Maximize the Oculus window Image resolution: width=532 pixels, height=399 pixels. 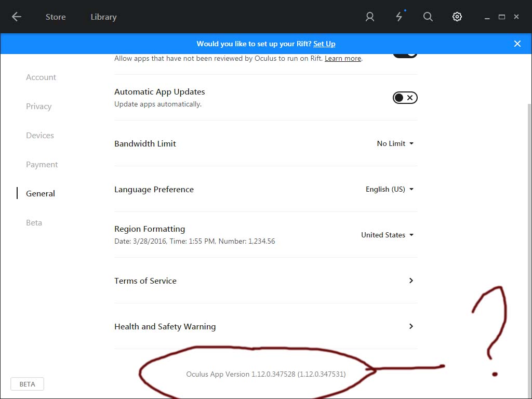pos(502,17)
